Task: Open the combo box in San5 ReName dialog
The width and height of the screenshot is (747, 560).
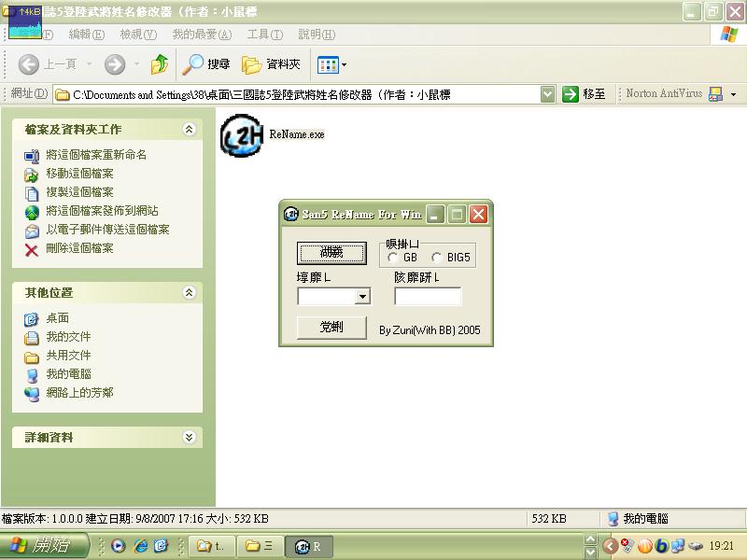Action: pos(362,297)
